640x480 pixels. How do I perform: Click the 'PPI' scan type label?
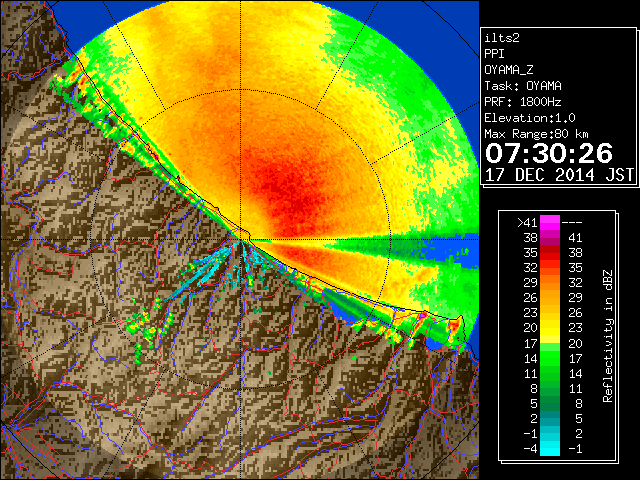tap(494, 54)
